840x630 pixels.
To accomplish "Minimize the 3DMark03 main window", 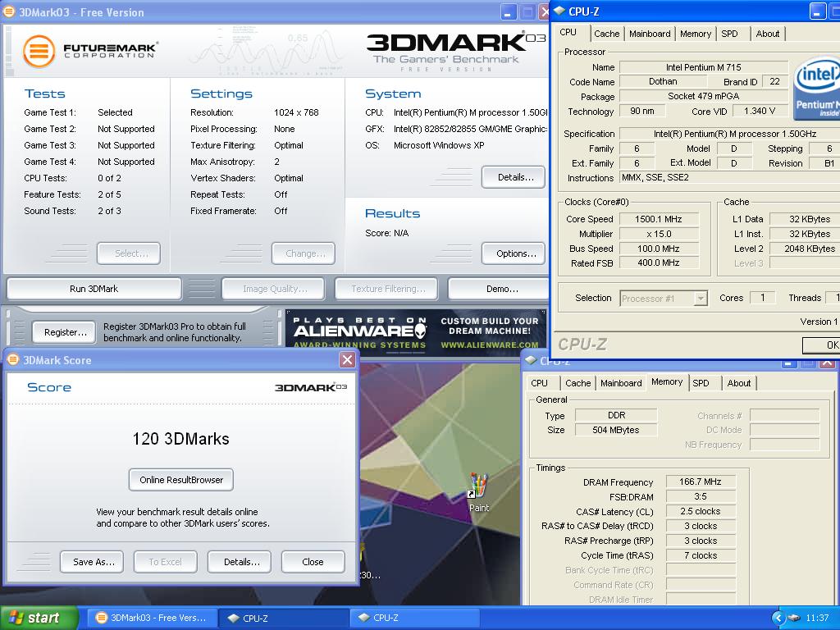I will point(509,11).
